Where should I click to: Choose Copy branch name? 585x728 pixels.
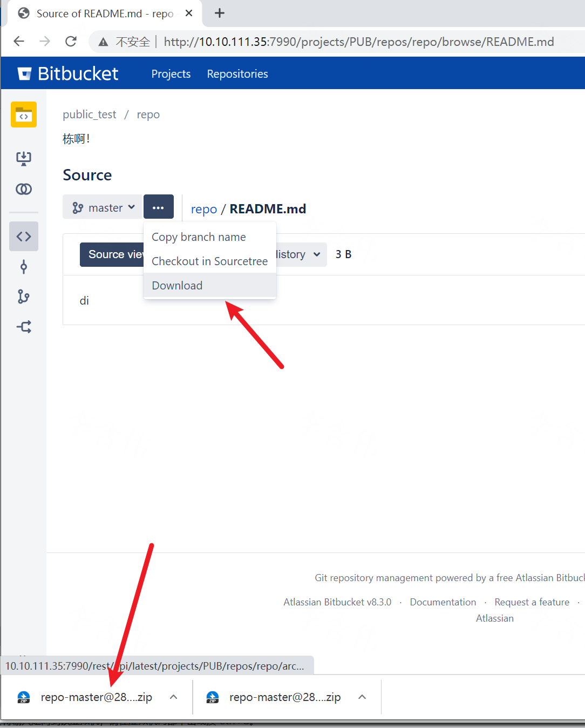[x=210, y=237]
